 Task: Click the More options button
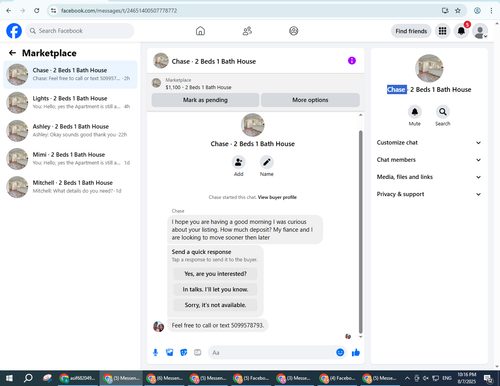point(310,100)
